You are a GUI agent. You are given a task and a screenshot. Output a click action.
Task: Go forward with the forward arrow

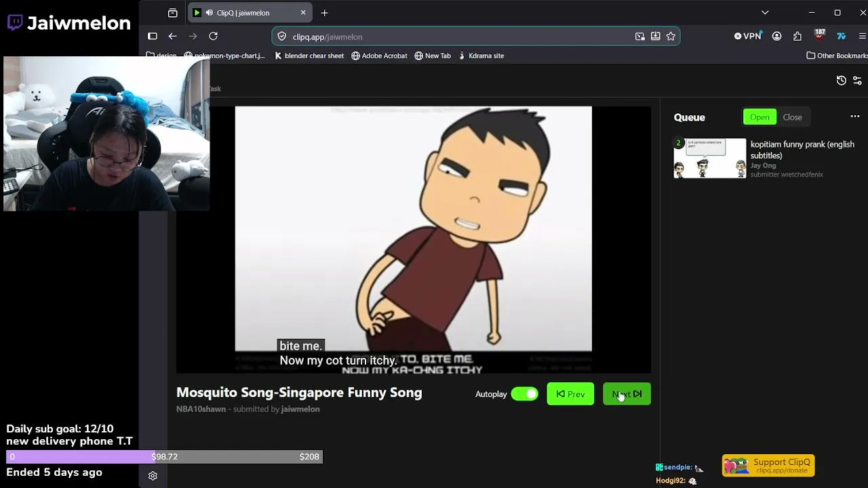[x=193, y=37]
